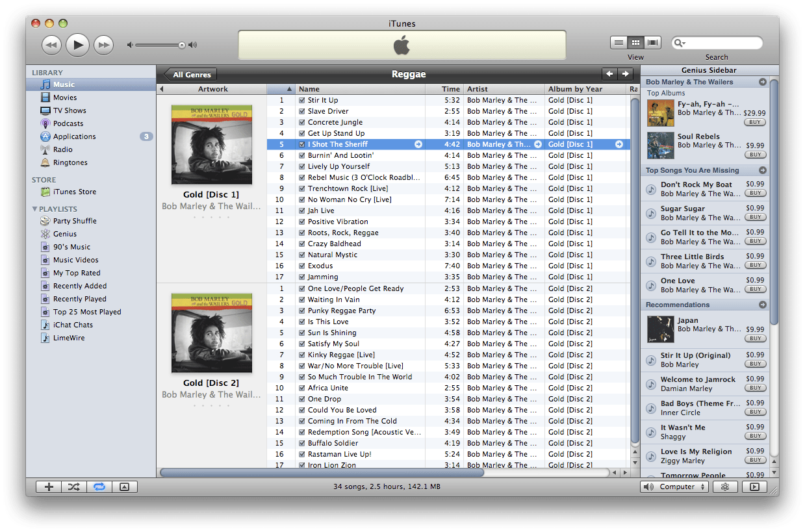805x532 pixels.
Task: Uncheck the track Africa Unite
Action: coord(303,388)
